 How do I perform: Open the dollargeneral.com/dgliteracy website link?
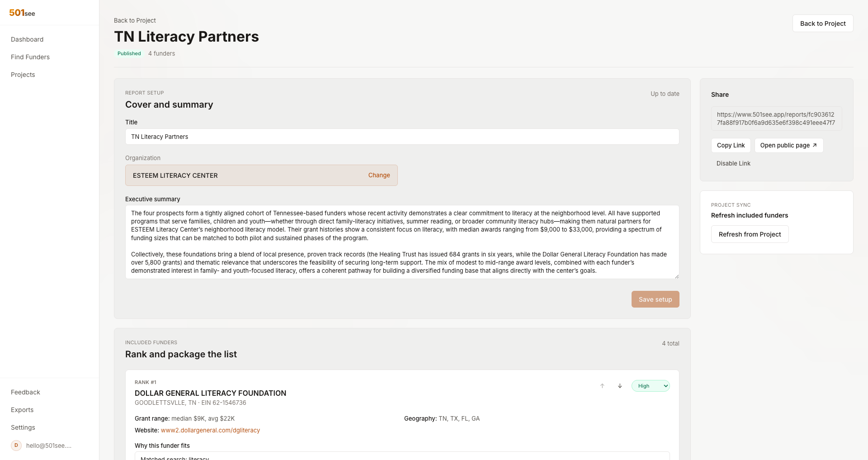(x=210, y=430)
